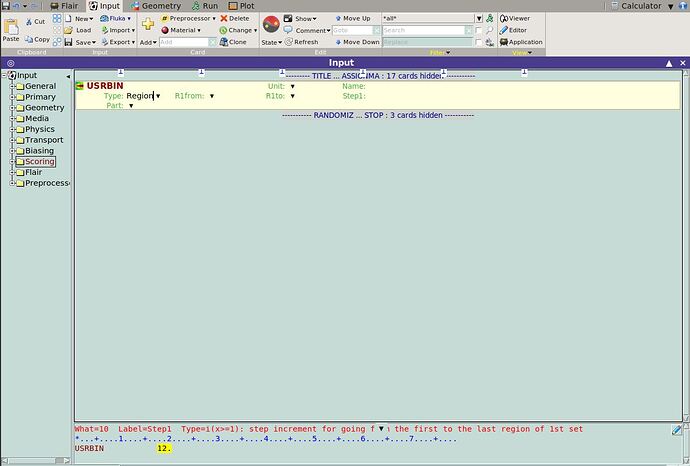Screen dimensions: 690x466
Task: Open the Change card dropdown
Action: coord(238,30)
